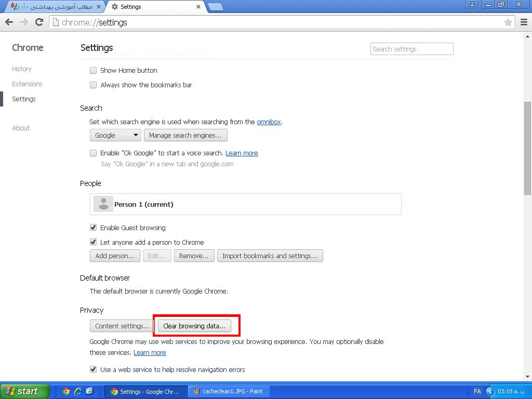Click the taskbar clock showing 03:18
Screen dimensions: 532x399
coord(511,391)
